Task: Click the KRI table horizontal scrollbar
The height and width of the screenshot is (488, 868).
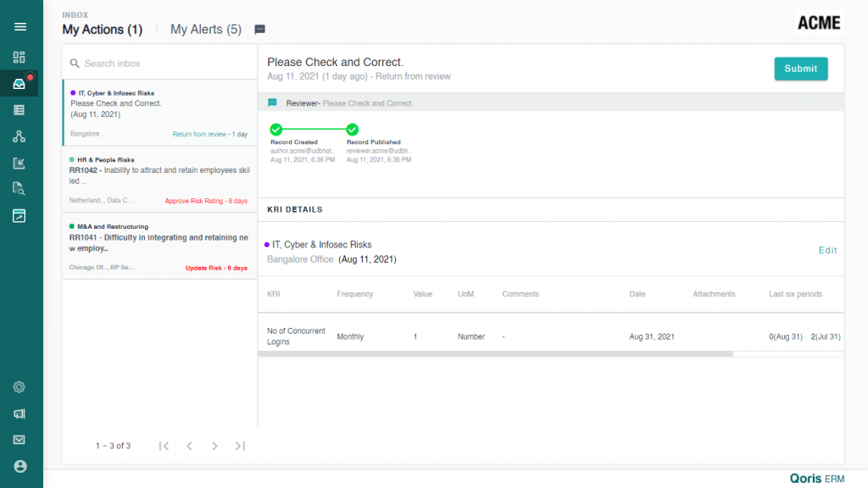Action: pos(495,354)
